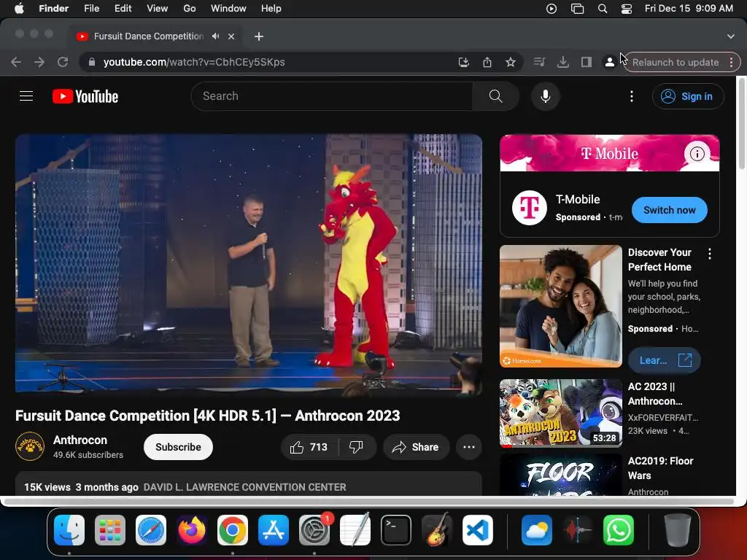Like the video with thumbs up

tap(309, 447)
